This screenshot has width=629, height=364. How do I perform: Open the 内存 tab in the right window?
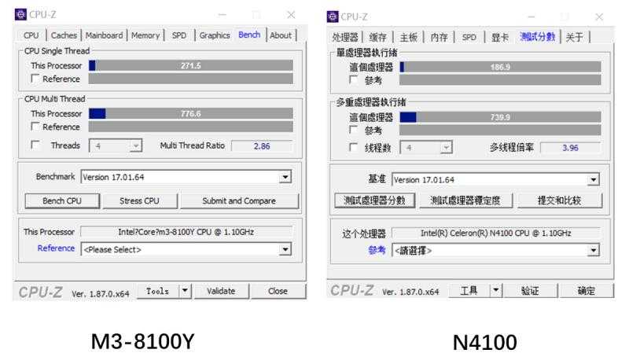pos(439,37)
